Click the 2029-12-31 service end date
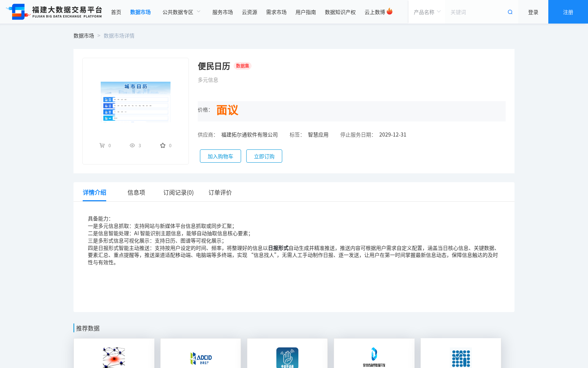This screenshot has width=588, height=368. (x=393, y=135)
